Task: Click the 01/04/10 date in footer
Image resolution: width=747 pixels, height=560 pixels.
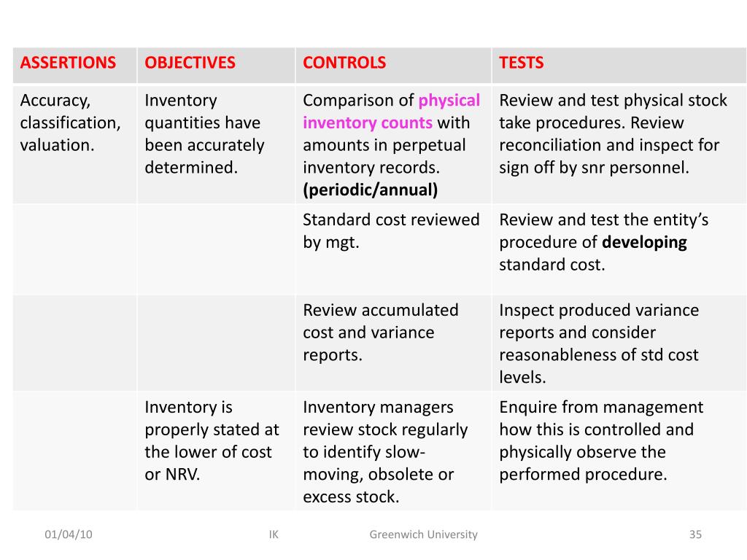Action: tap(68, 534)
